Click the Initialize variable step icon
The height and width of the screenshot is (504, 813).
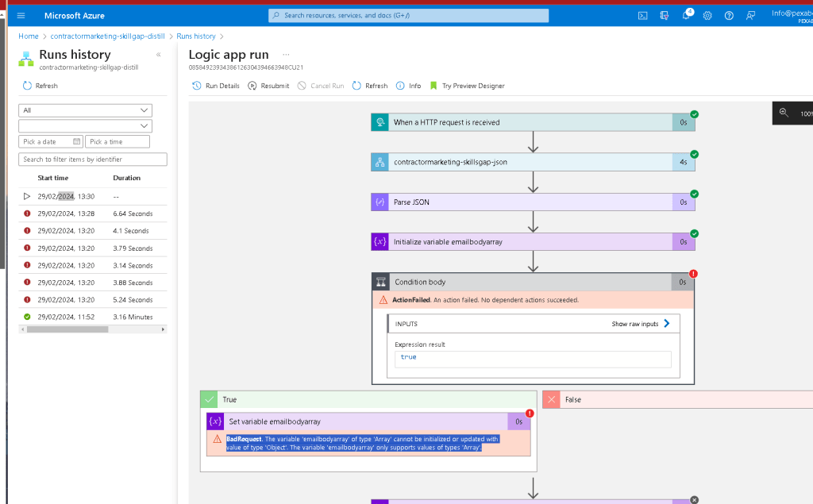click(380, 241)
